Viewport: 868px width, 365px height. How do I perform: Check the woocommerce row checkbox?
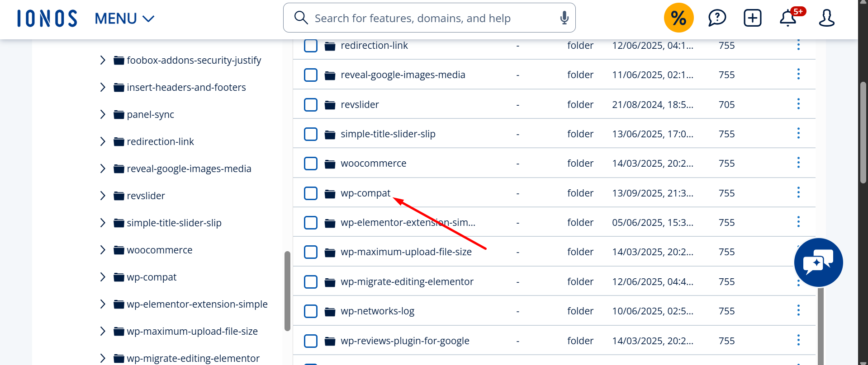[x=311, y=164]
